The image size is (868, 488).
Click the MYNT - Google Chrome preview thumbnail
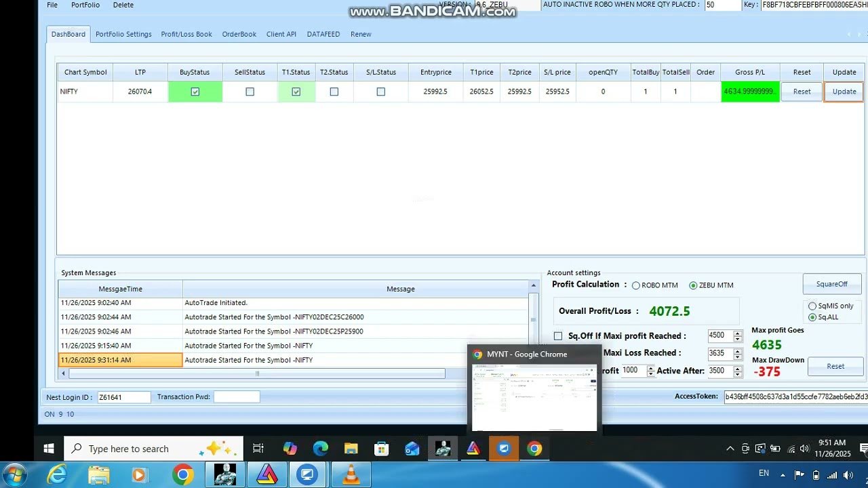pyautogui.click(x=534, y=397)
